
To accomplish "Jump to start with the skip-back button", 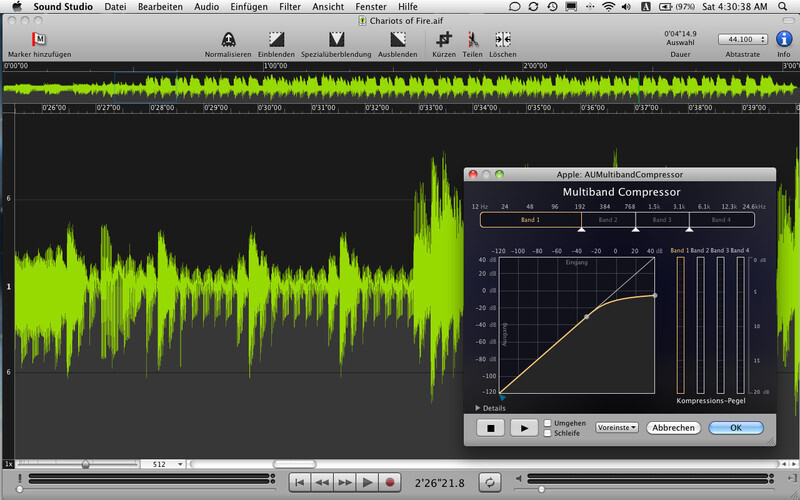I will click(x=300, y=482).
